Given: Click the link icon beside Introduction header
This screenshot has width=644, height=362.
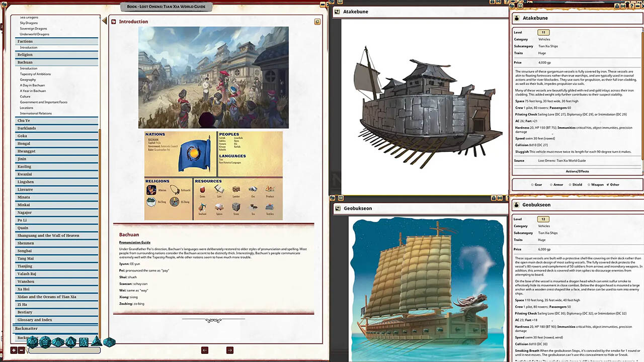Looking at the screenshot, I should tap(317, 22).
